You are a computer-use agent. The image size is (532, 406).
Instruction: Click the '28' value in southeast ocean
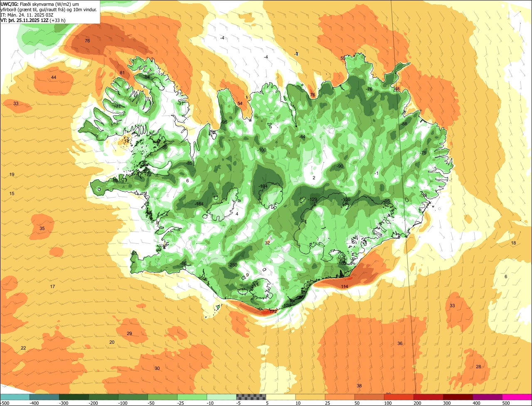478,367
